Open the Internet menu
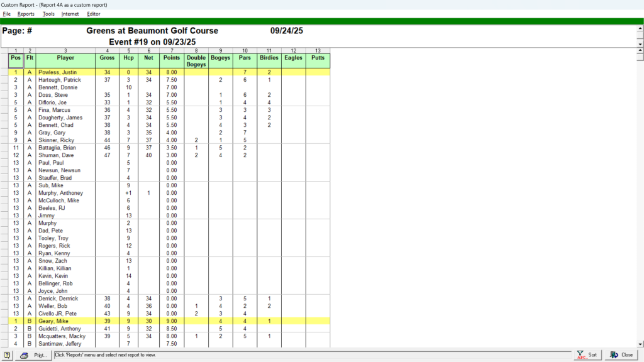This screenshot has width=644, height=362. tap(70, 14)
